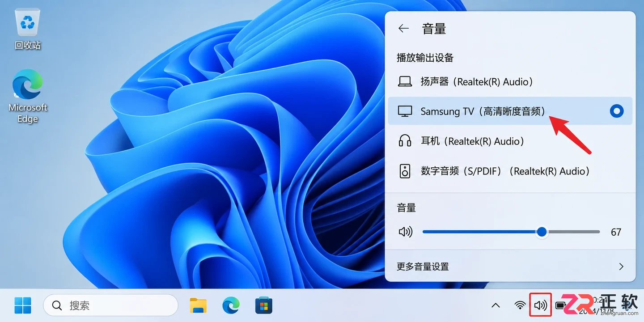Click the grey end of the volume slider
Image resolution: width=644 pixels, height=322 pixels.
(x=574, y=232)
